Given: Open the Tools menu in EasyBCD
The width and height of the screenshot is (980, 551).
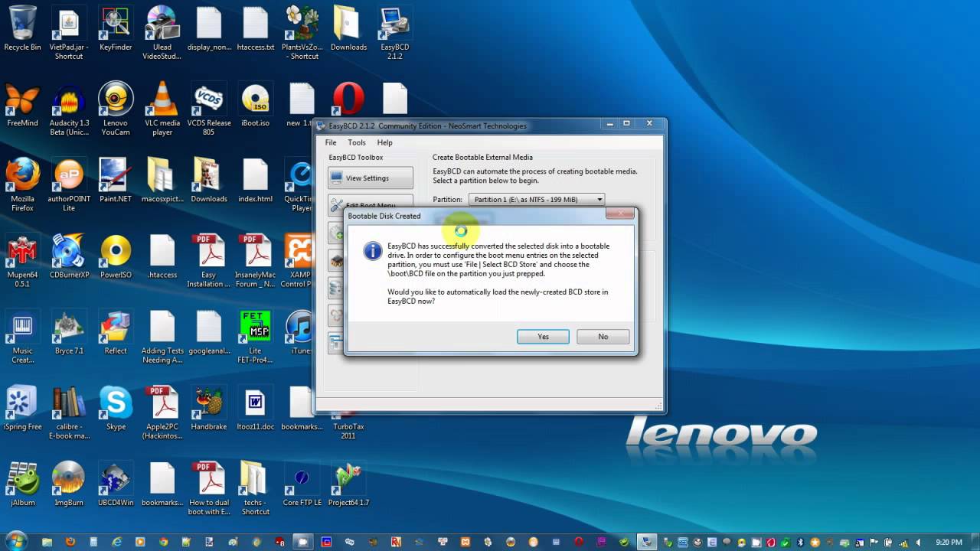Looking at the screenshot, I should [x=357, y=142].
